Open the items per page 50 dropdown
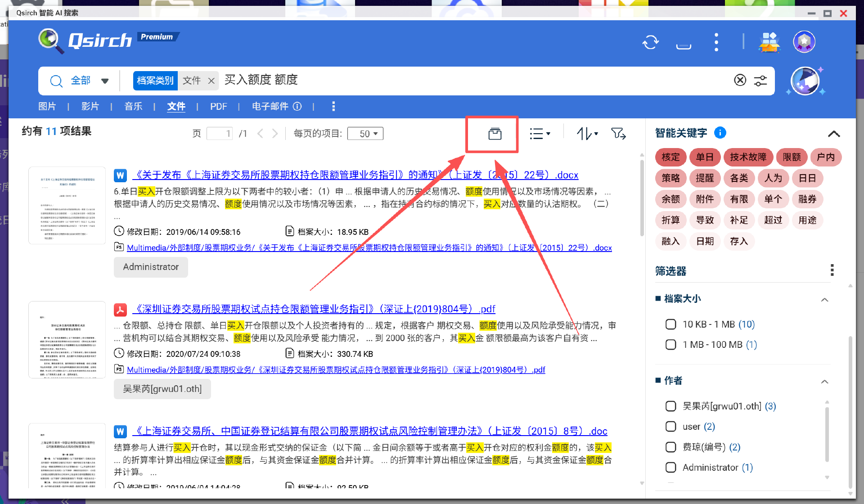 [x=365, y=134]
